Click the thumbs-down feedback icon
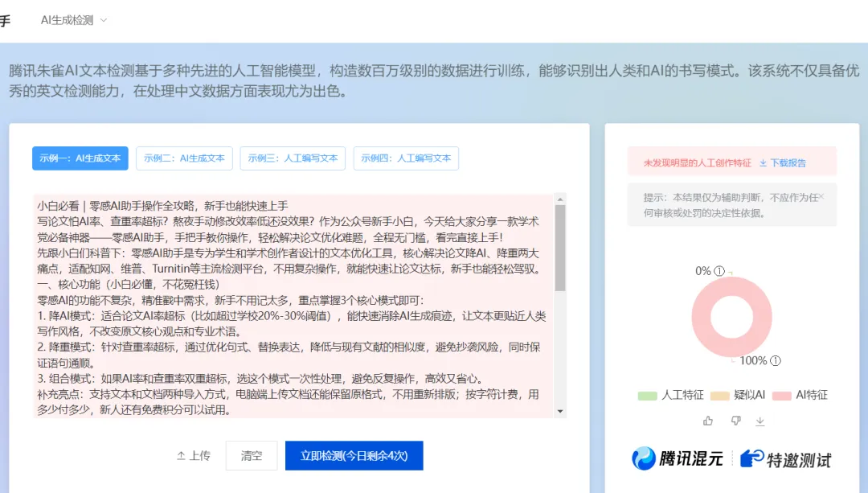 coord(735,421)
